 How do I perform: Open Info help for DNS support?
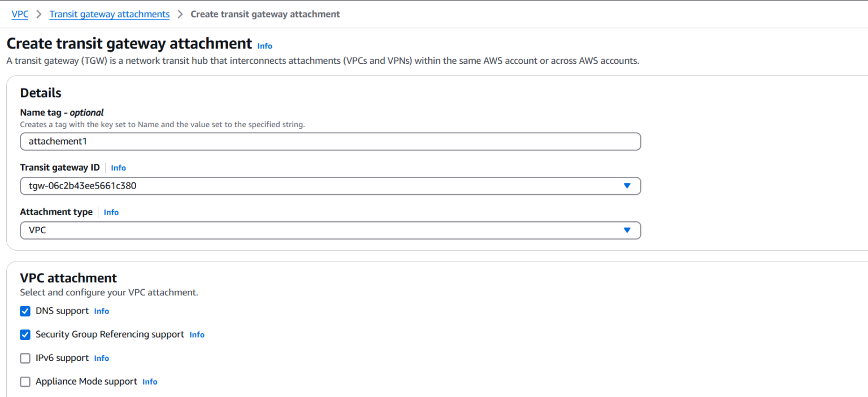click(x=101, y=311)
